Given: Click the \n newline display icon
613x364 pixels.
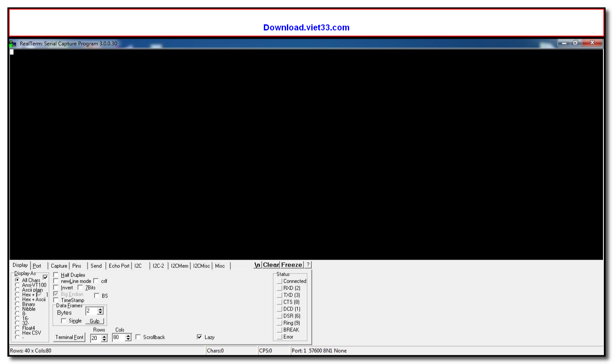Looking at the screenshot, I should (257, 264).
